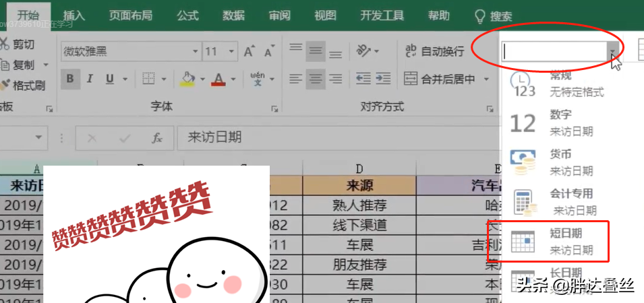The width and height of the screenshot is (644, 303).
Task: Apply red font color A
Action: (218, 79)
